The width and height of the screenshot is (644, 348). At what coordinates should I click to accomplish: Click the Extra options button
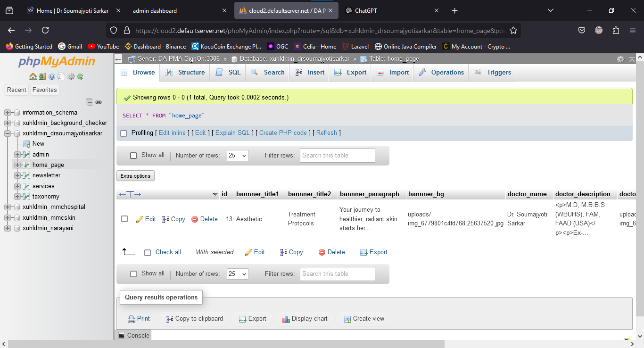point(135,176)
